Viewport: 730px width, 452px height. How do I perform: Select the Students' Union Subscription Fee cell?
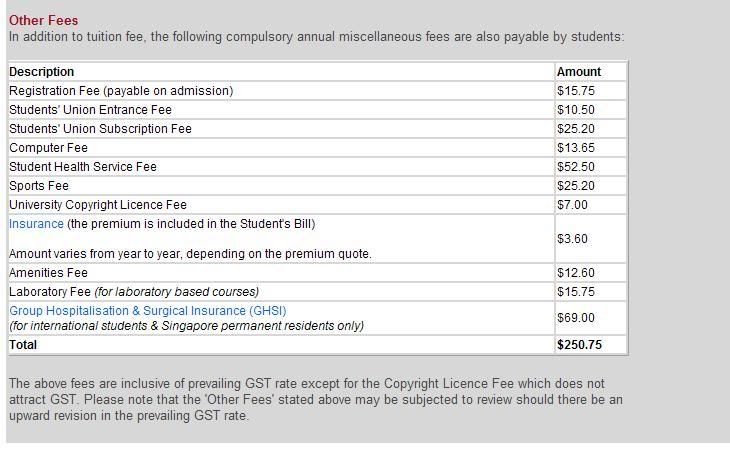point(100,129)
